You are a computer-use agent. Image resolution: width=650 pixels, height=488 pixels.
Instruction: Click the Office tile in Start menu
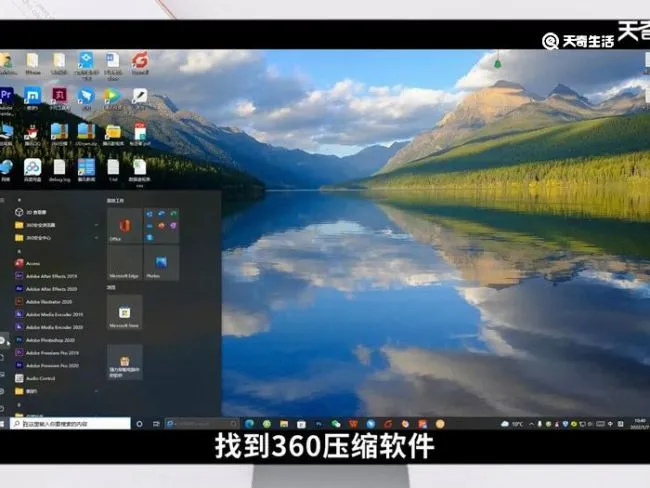125,226
